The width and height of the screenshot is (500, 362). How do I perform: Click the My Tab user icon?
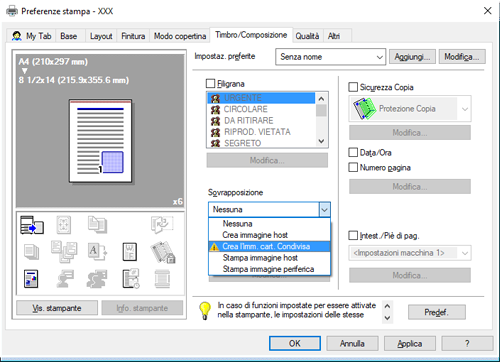pyautogui.click(x=17, y=36)
